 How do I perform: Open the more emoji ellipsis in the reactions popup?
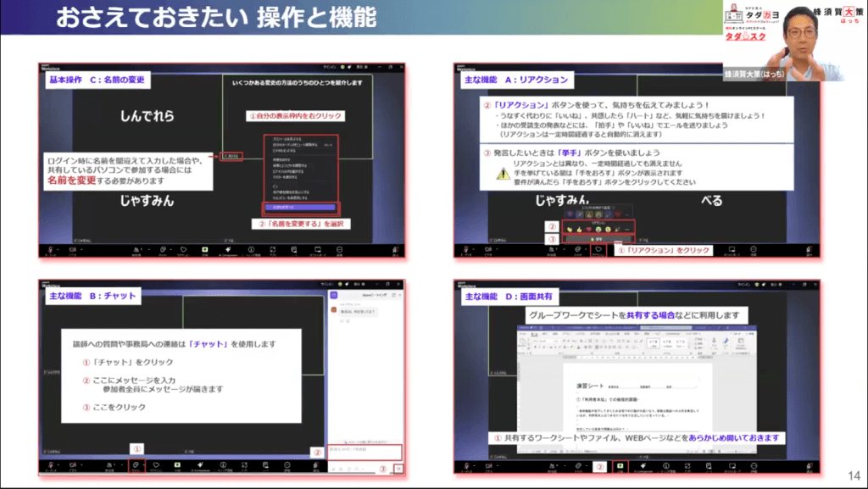(x=626, y=228)
